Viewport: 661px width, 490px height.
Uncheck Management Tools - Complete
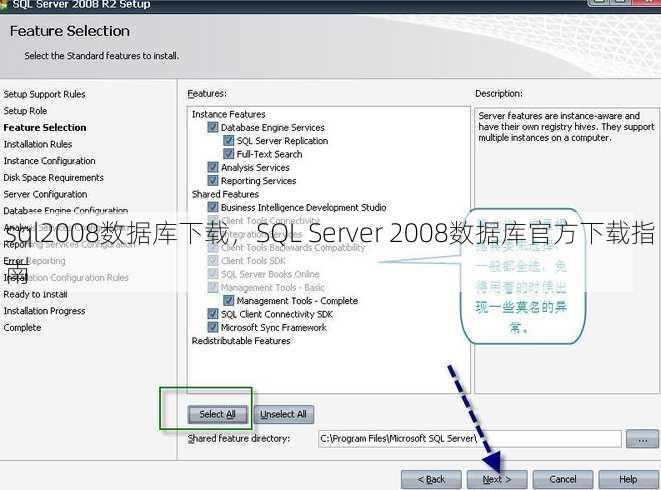point(228,301)
